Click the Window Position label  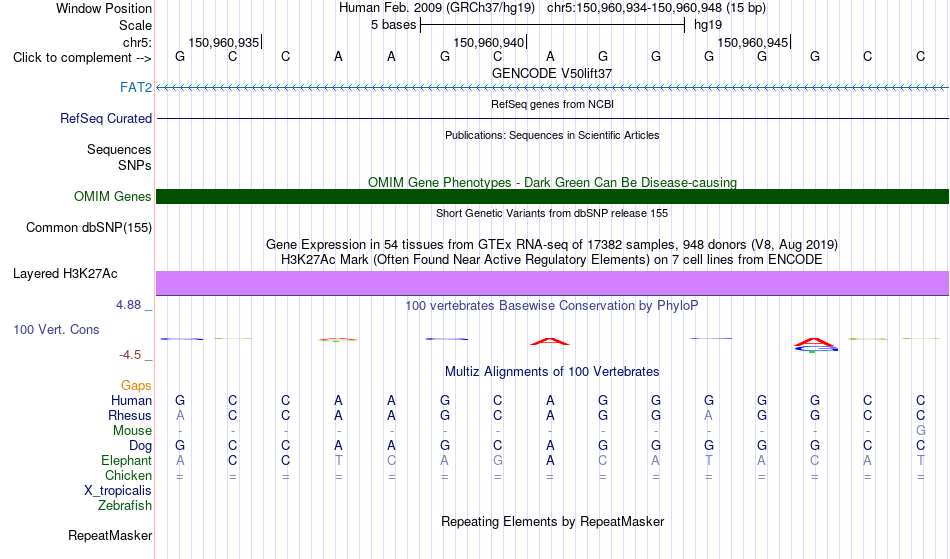[104, 8]
